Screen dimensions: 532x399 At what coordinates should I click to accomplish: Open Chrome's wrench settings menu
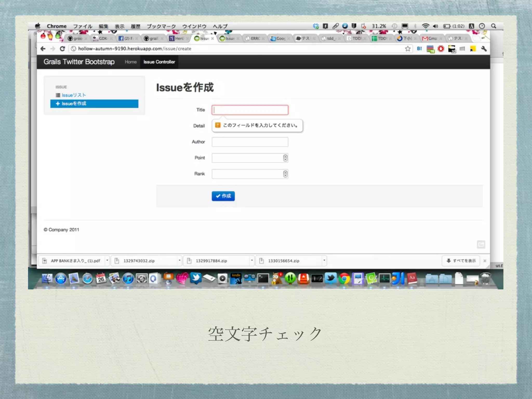coord(484,49)
